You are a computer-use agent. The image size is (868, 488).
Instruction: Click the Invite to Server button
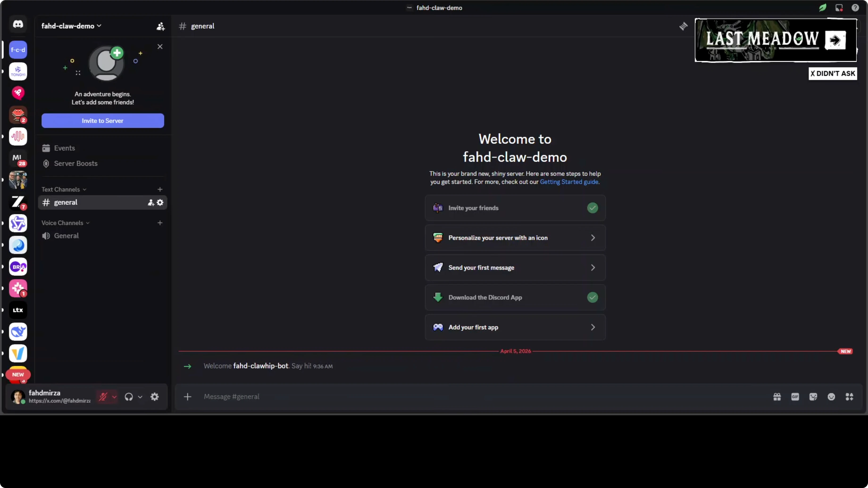pos(102,120)
